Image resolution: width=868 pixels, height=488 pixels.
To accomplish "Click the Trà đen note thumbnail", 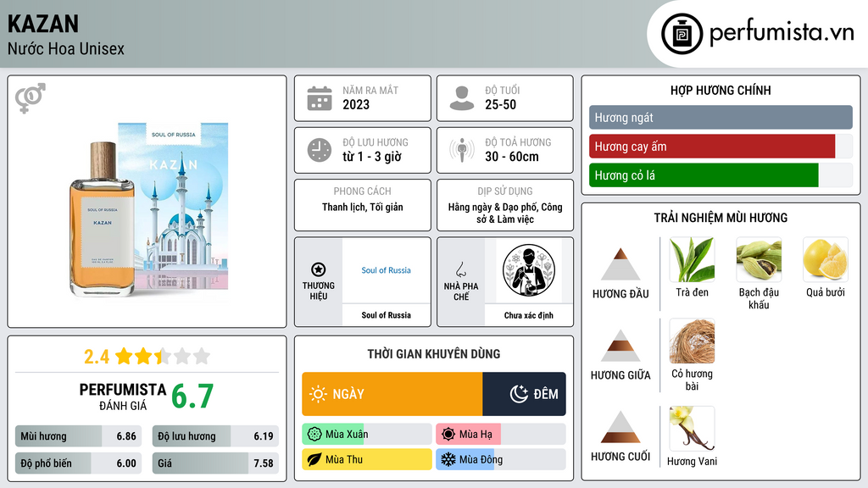I will coord(692,259).
